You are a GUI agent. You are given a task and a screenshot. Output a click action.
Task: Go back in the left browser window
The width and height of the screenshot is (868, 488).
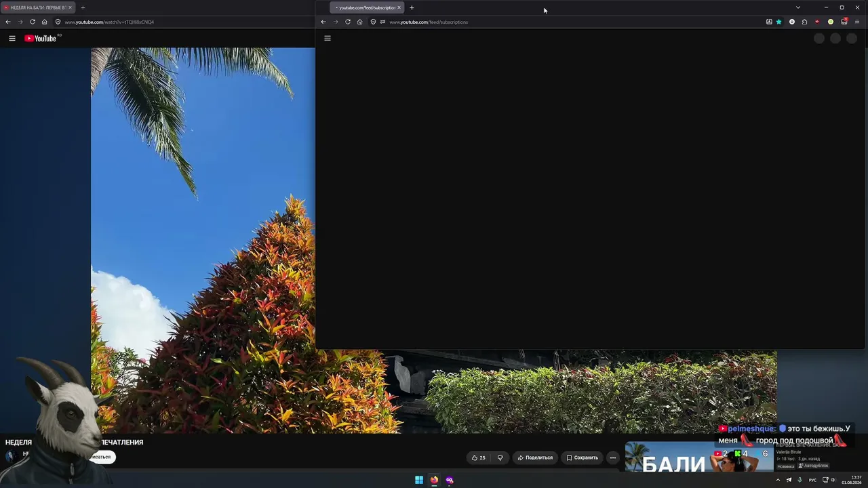(8, 22)
